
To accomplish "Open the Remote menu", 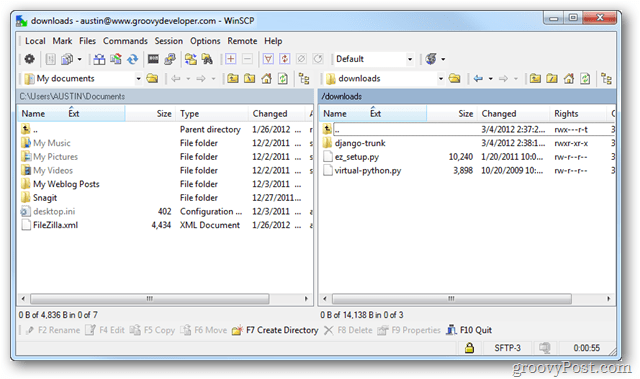I will (x=242, y=41).
